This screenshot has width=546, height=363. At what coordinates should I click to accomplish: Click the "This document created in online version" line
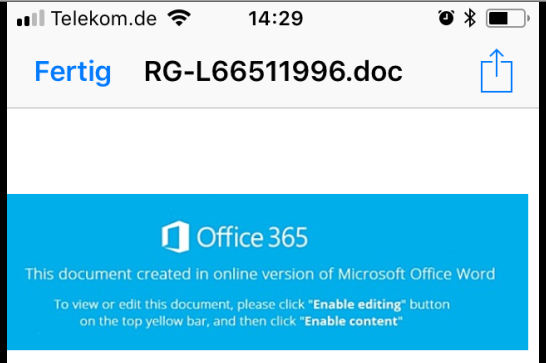tap(260, 274)
